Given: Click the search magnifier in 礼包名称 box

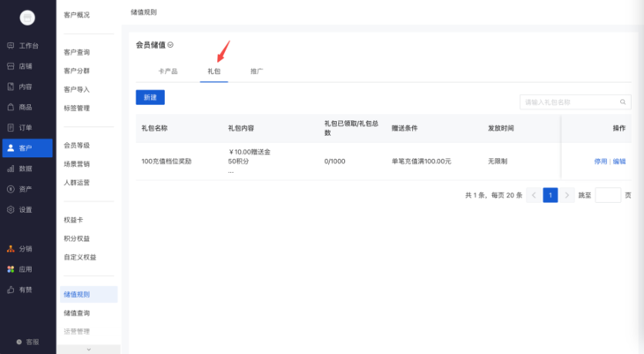Looking at the screenshot, I should (x=623, y=102).
